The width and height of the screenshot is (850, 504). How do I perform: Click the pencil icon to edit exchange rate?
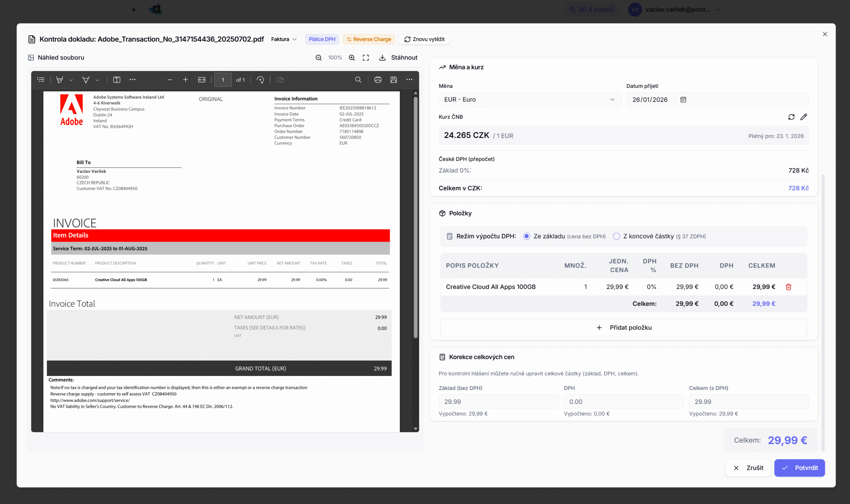point(804,117)
